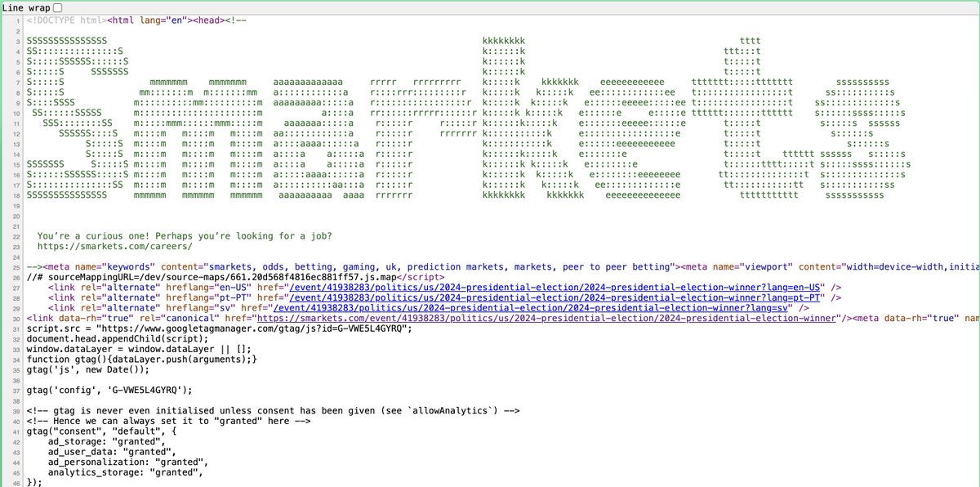Click the gtag('js', new Date()) line

click(89, 370)
